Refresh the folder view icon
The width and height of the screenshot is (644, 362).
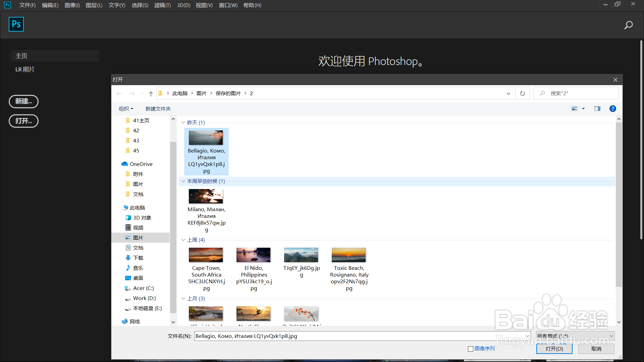click(522, 94)
